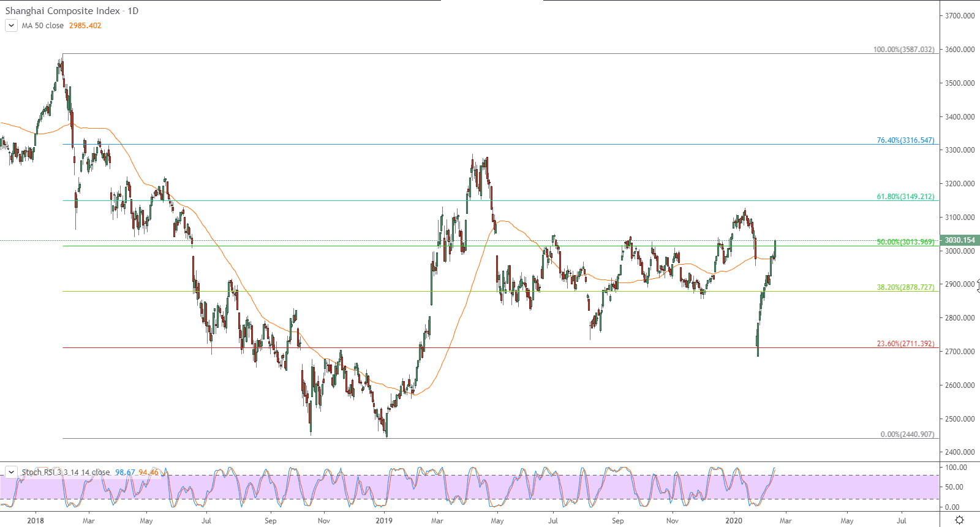The width and height of the screenshot is (980, 527).
Task: Click the 3400.000 price axis label
Action: pyautogui.click(x=960, y=117)
